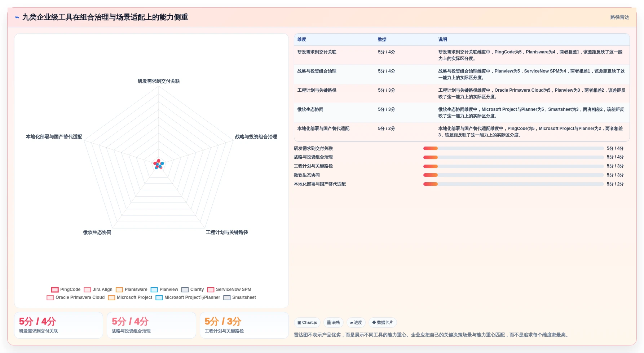The width and height of the screenshot is (644, 353).
Task: Click radar axis label 本地化部署与国产替代适配
Action: [54, 137]
